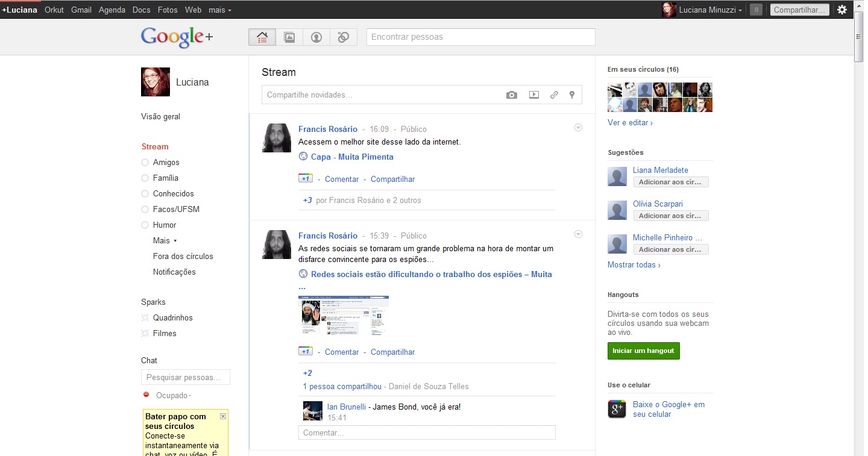The width and height of the screenshot is (868, 456).
Task: Open settings gear in top bar
Action: [842, 10]
